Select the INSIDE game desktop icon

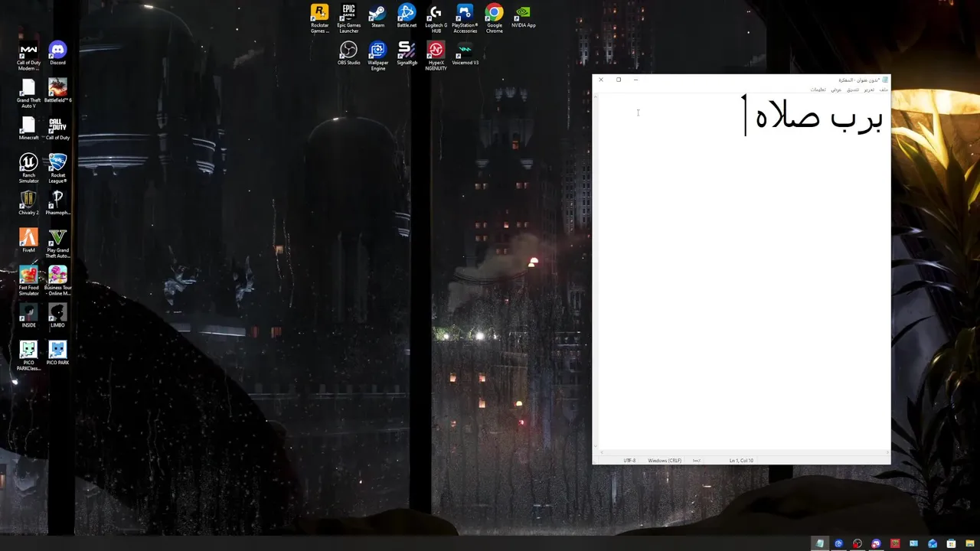(28, 316)
